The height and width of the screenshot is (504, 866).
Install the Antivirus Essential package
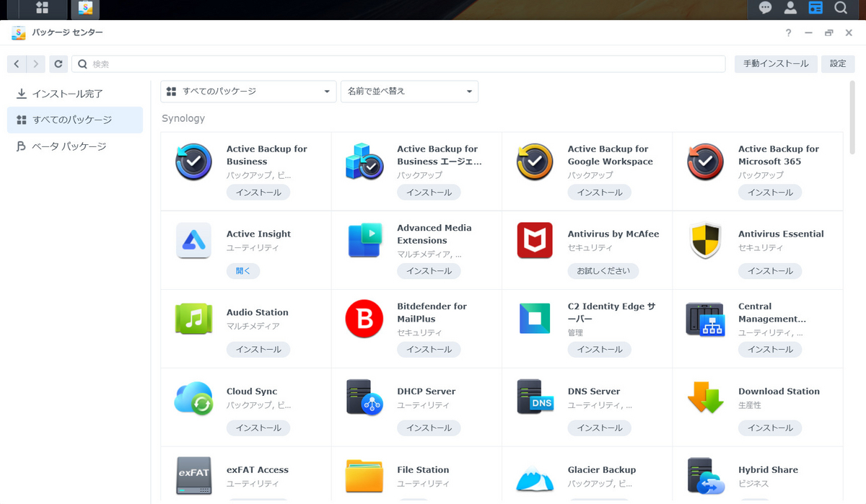pyautogui.click(x=770, y=271)
